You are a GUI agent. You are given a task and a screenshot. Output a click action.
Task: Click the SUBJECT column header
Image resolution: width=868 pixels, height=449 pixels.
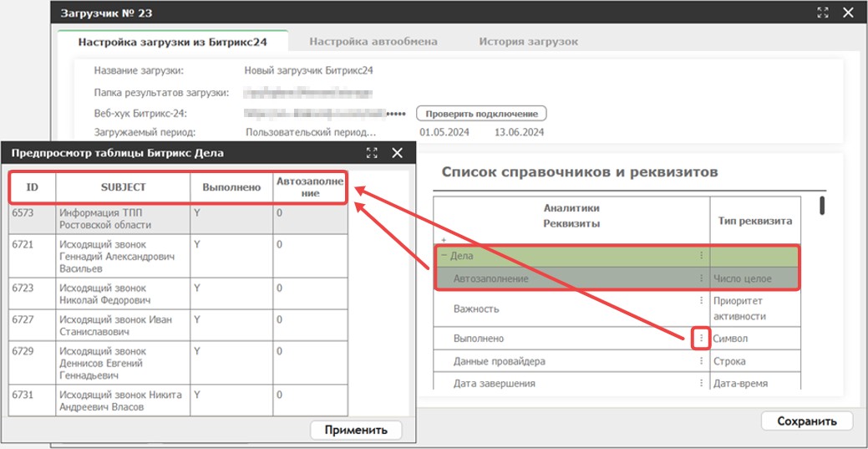123,187
